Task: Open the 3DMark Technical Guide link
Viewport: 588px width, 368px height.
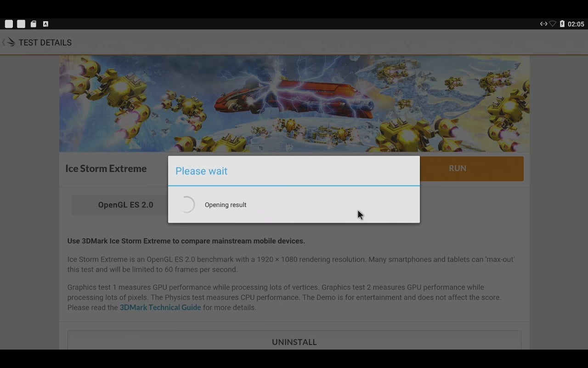Action: point(160,307)
